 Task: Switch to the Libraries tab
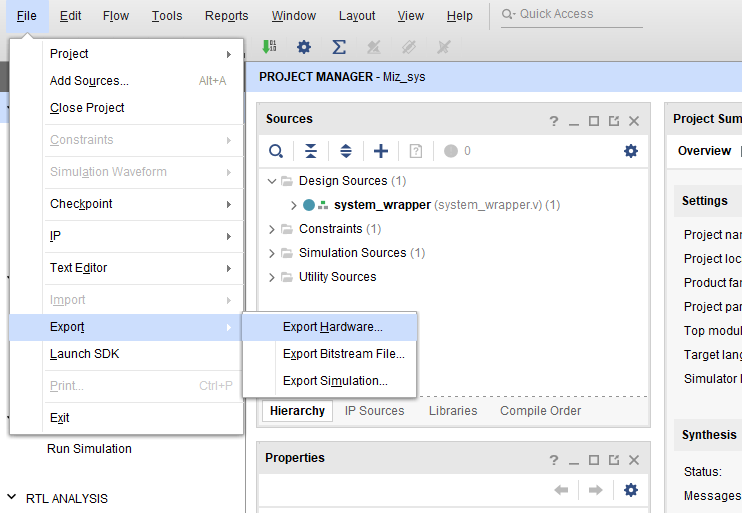coord(453,411)
